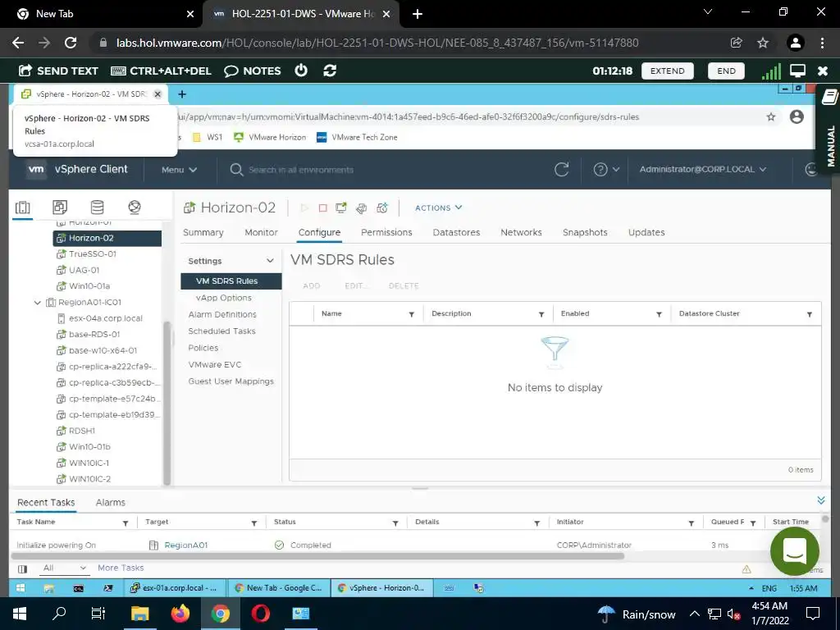
Task: Open the Datastore Cluster column filter
Action: tap(810, 314)
